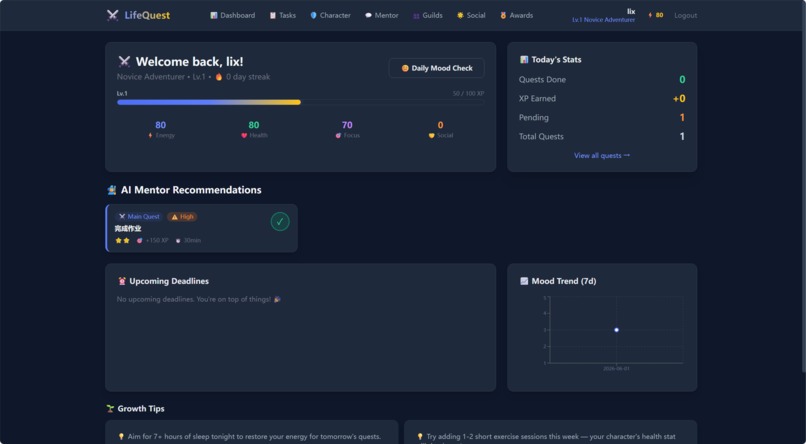This screenshot has width=806, height=444.
Task: Click the chart icon beside Today's Stats
Action: pos(524,60)
